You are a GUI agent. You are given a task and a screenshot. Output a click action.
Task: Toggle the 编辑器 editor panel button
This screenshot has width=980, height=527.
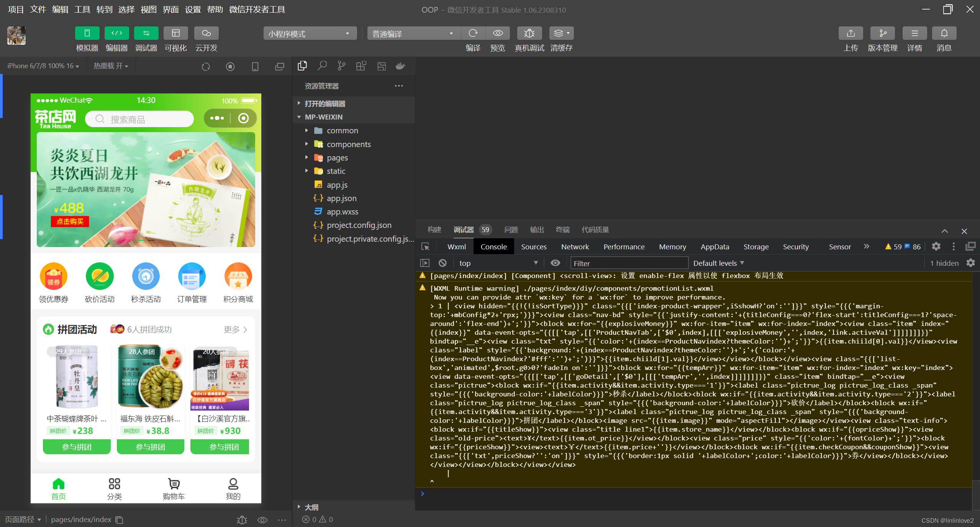click(116, 33)
